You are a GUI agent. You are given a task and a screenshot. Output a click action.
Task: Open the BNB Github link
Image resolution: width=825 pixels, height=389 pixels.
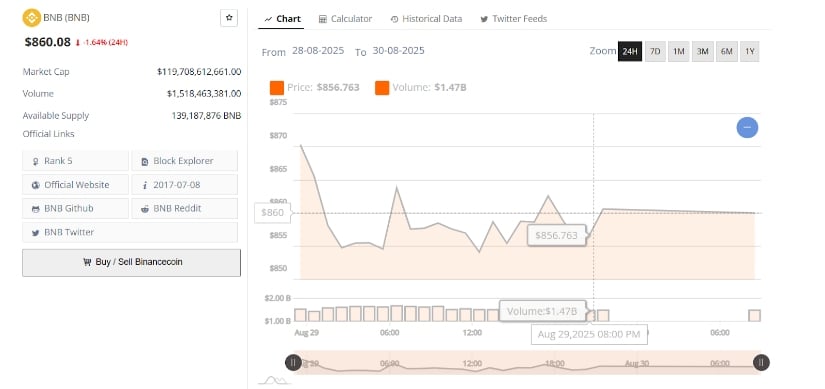(75, 208)
